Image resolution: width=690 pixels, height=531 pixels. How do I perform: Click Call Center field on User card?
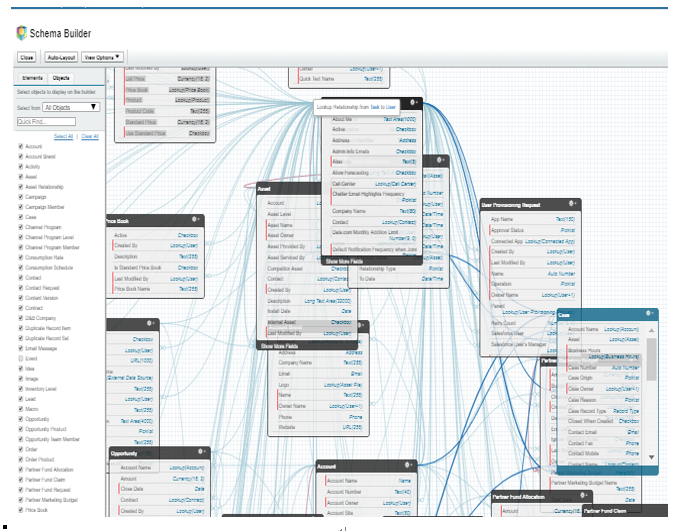pyautogui.click(x=374, y=184)
